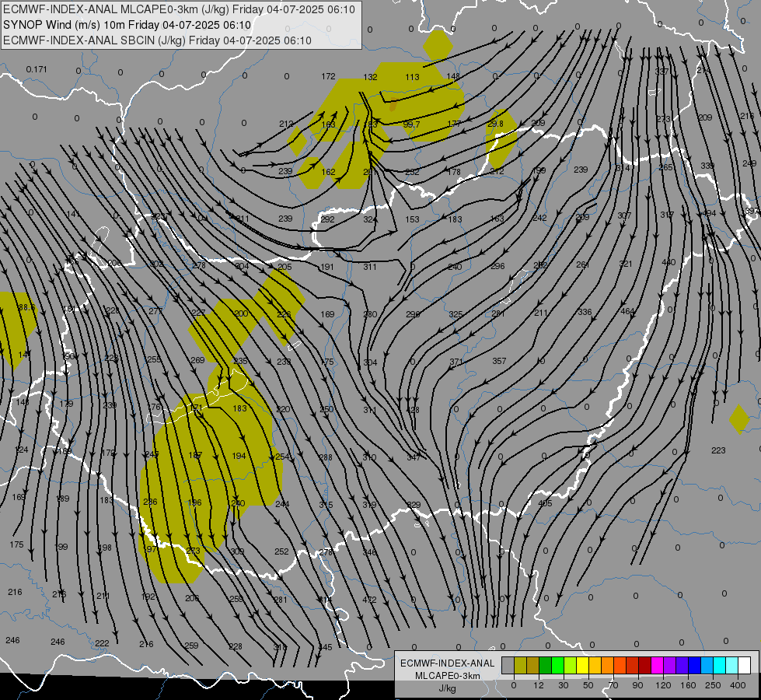Click the map value '472'
This screenshot has width=761, height=700.
tap(369, 600)
